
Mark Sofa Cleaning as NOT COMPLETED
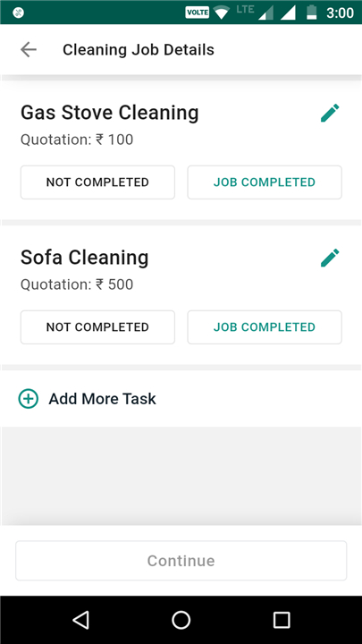click(x=97, y=327)
